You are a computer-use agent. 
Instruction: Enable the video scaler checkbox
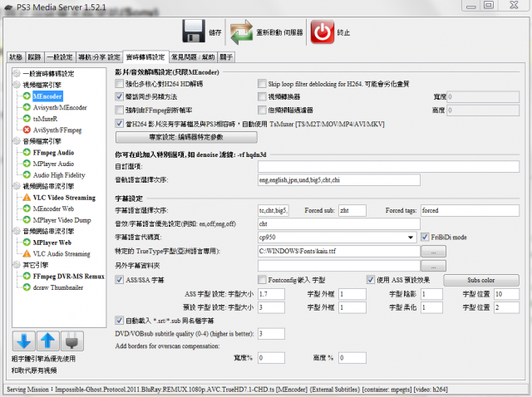point(262,96)
